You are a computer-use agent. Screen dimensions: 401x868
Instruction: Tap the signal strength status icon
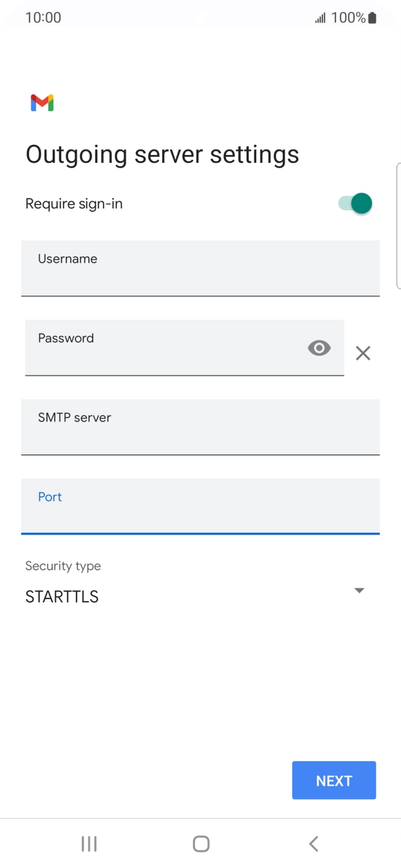coord(320,17)
